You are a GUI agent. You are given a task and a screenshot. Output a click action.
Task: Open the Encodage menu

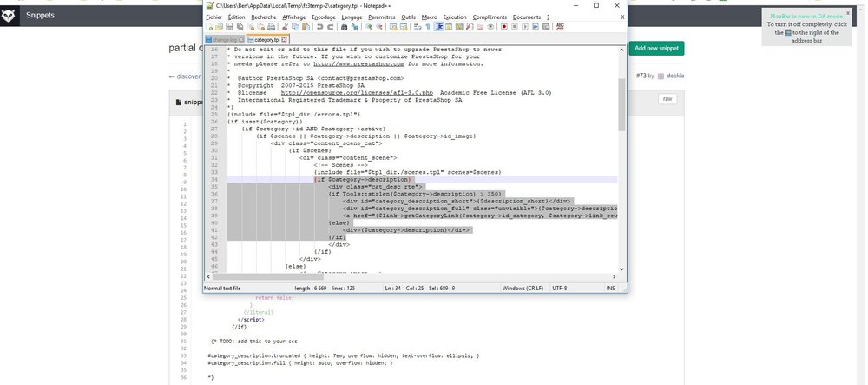[323, 17]
